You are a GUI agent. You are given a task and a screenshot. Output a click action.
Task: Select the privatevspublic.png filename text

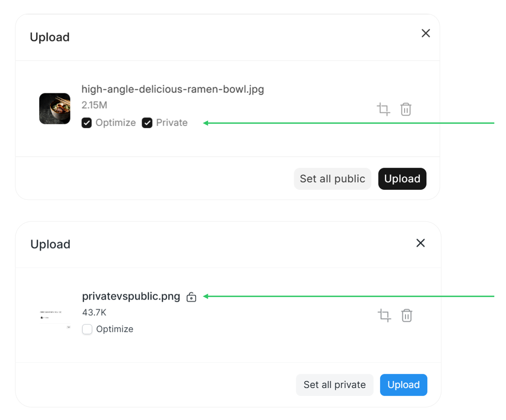pyautogui.click(x=131, y=296)
